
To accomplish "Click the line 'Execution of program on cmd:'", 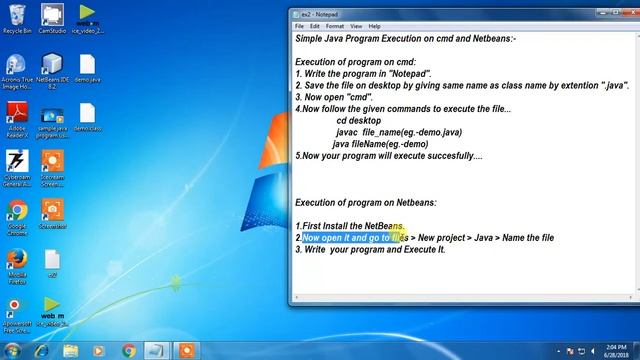I will [356, 62].
